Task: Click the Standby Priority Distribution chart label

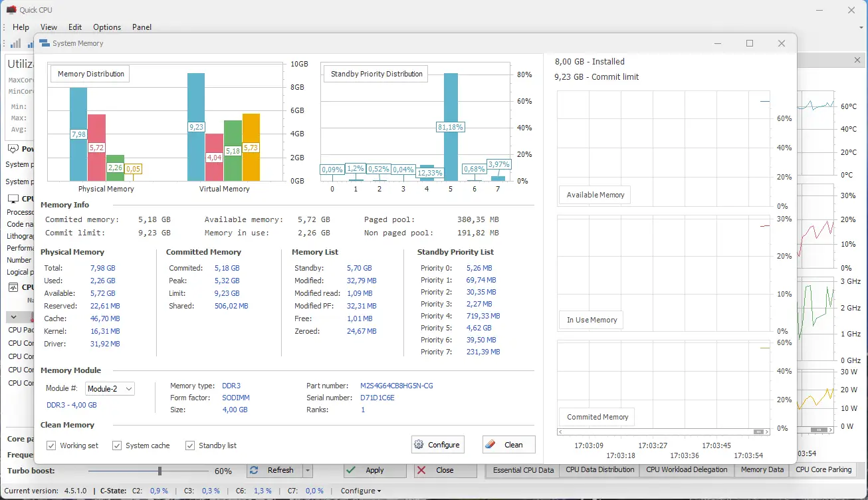Action: 376,74
